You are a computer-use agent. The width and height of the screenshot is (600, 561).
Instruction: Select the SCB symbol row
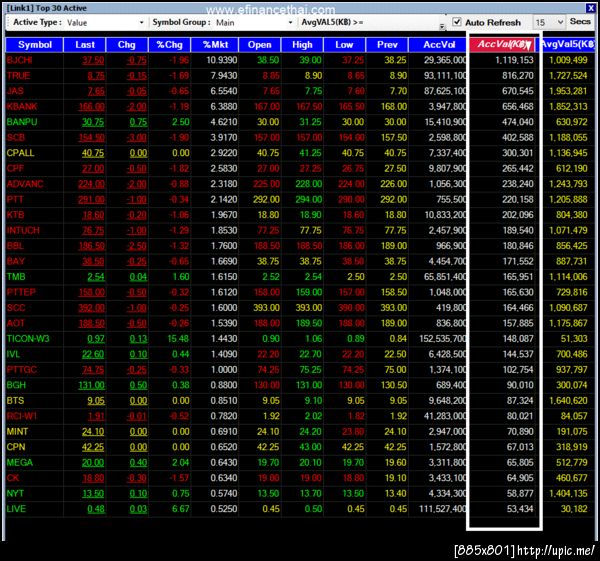[300, 137]
